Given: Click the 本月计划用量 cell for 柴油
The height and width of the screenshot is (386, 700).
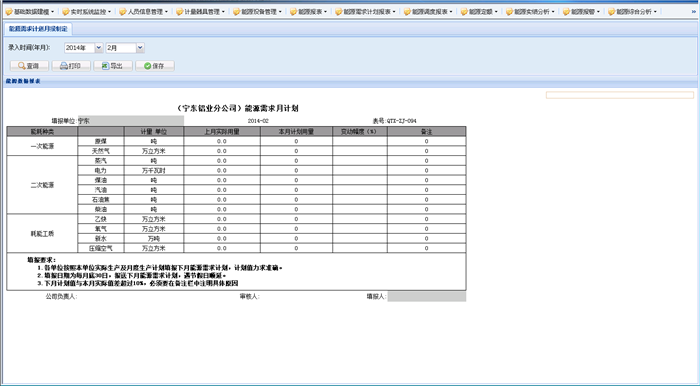Looking at the screenshot, I should pyautogui.click(x=296, y=209).
